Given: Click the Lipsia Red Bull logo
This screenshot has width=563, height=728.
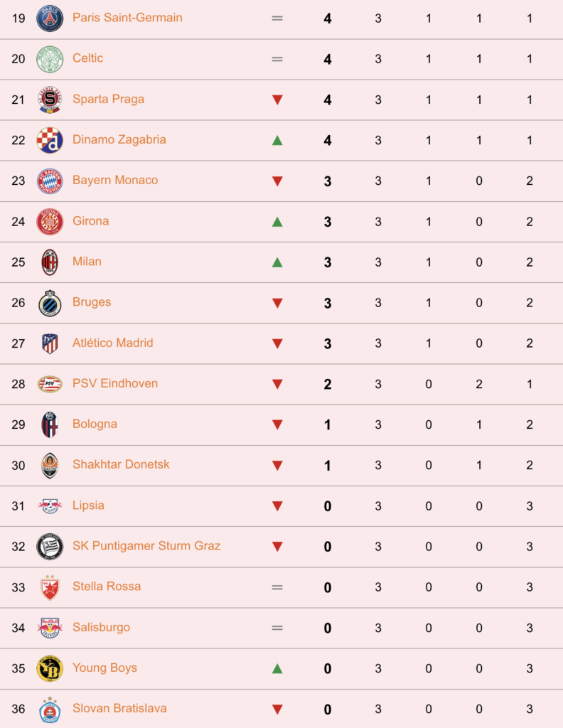Looking at the screenshot, I should point(50,505).
